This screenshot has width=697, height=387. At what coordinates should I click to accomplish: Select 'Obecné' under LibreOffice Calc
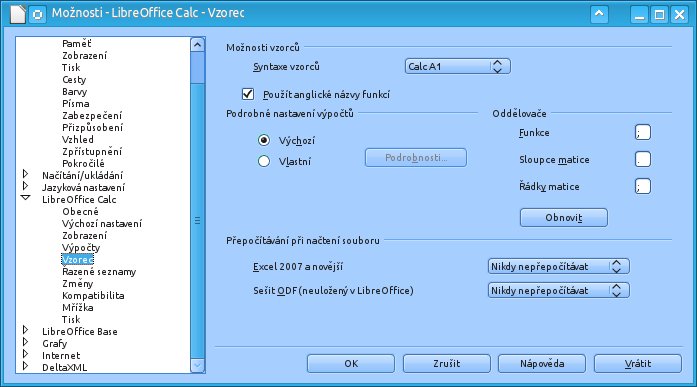(x=80, y=211)
